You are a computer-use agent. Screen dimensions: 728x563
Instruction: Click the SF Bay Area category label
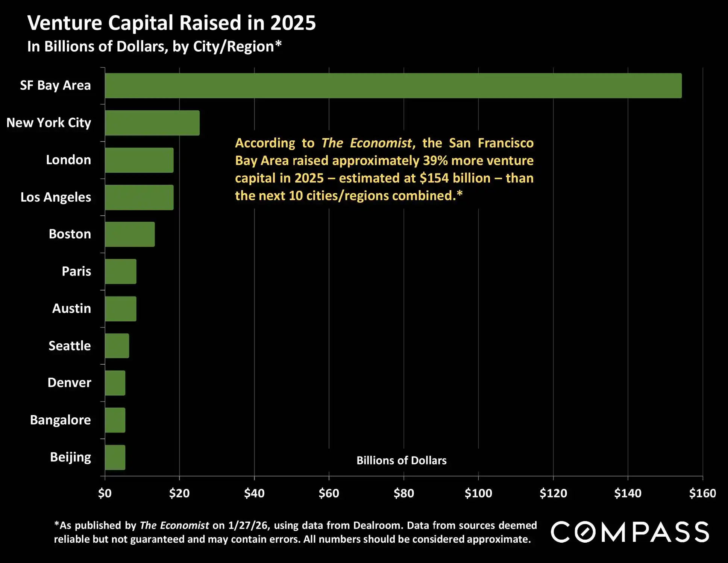pyautogui.click(x=55, y=85)
